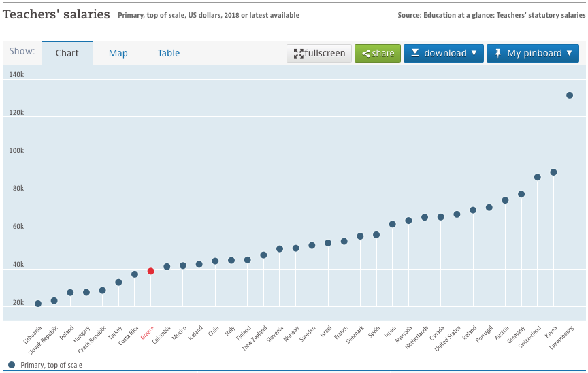Select the Korea data point
The height and width of the screenshot is (373, 588).
(553, 172)
